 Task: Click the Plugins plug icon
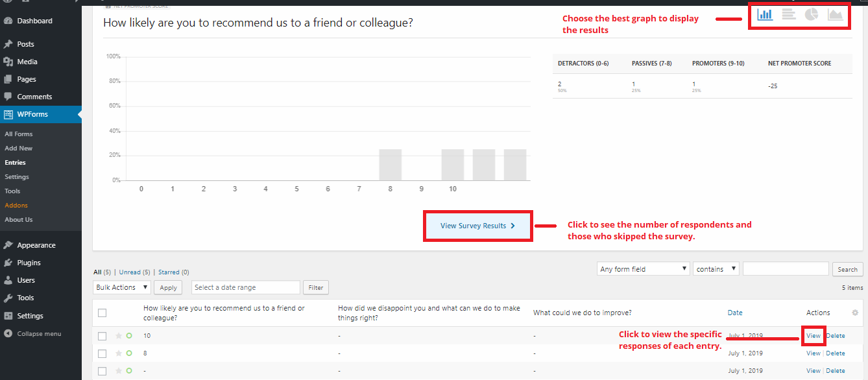8,263
